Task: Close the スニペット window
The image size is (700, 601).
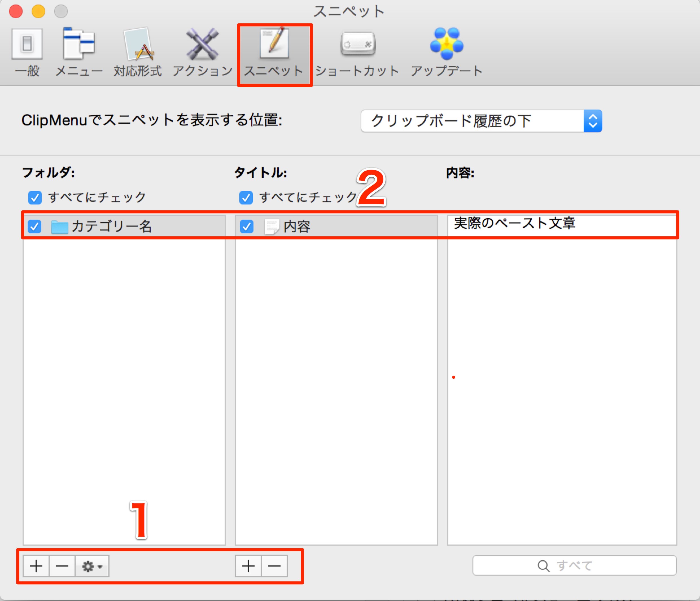Action: (x=16, y=11)
